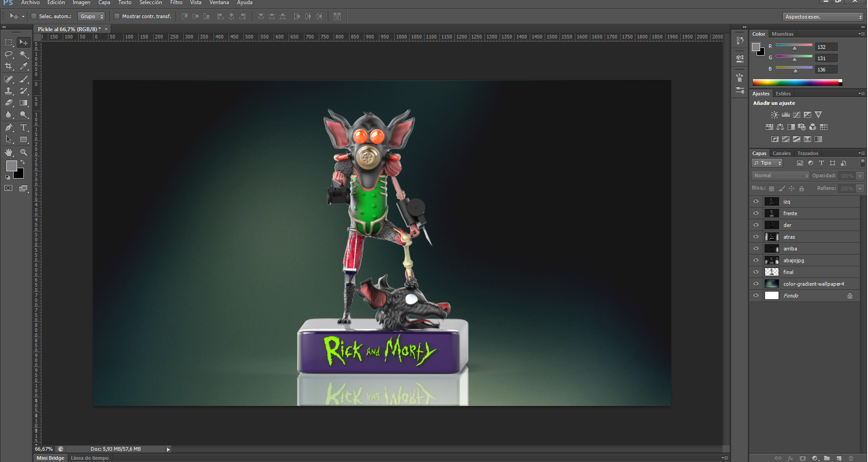
Task: Select the Horizontal Type tool
Action: tap(23, 127)
